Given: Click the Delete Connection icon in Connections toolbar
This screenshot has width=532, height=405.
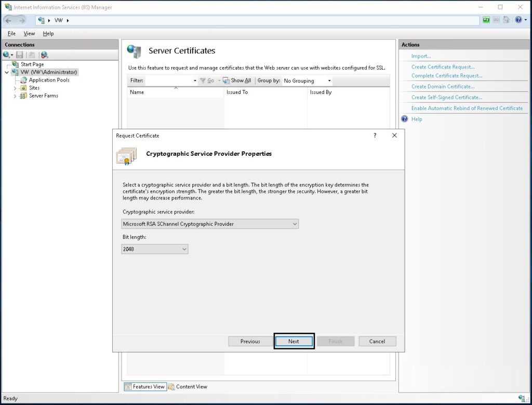Looking at the screenshot, I should click(x=44, y=55).
